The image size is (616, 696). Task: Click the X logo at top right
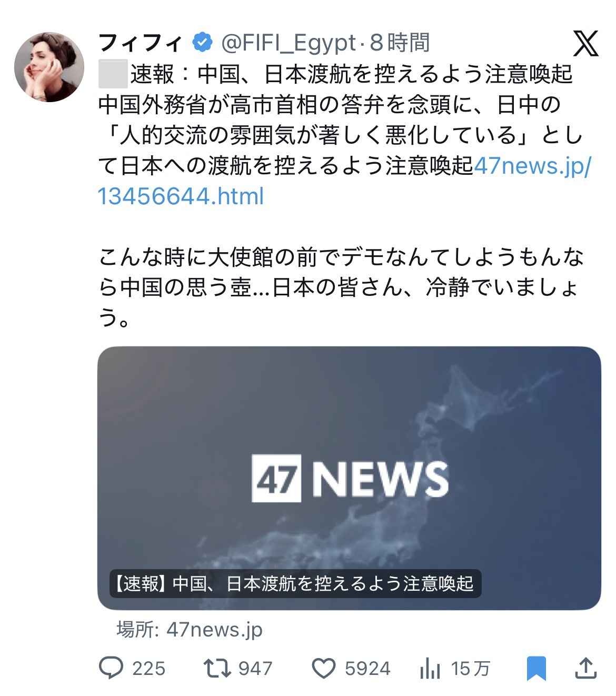point(585,43)
